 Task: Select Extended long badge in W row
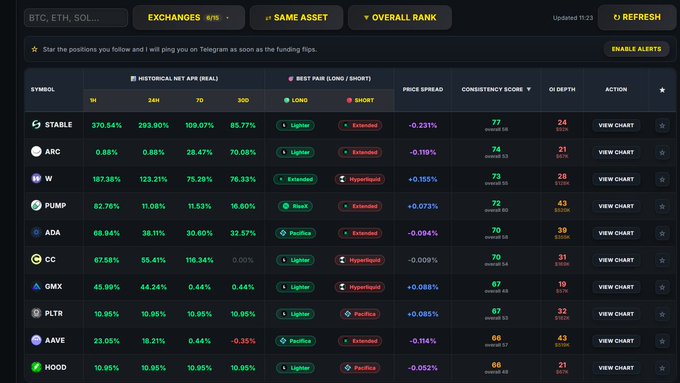(x=295, y=179)
